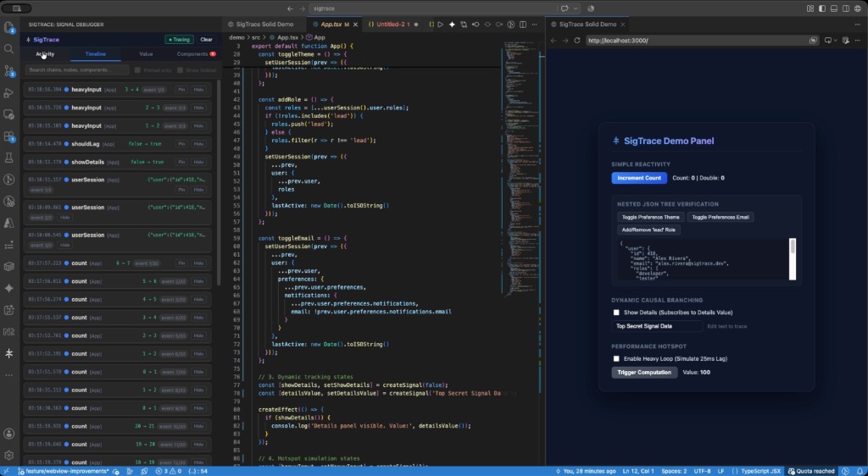The width and height of the screenshot is (868, 476).
Task: Click Add/Remove 'lead' Role button
Action: tap(648, 230)
